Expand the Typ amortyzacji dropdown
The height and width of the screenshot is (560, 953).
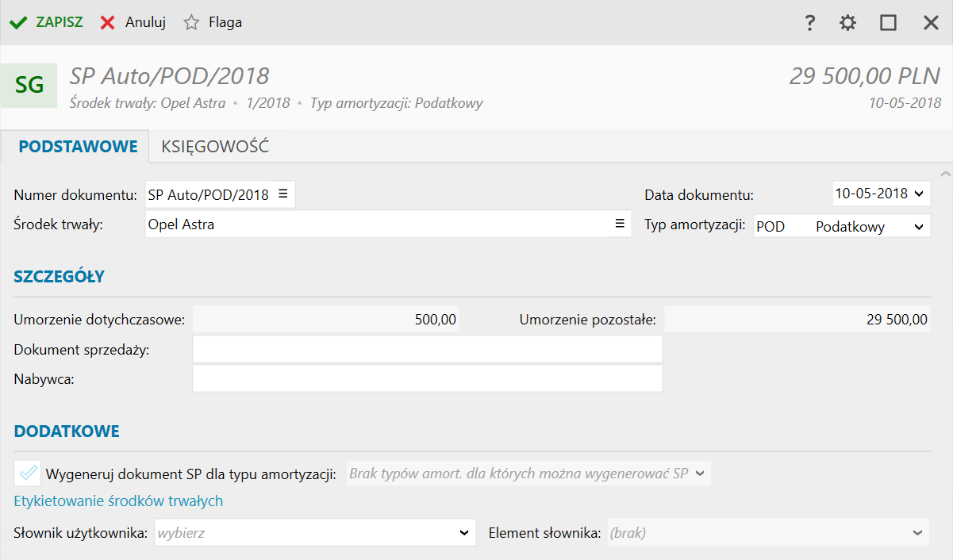pos(919,227)
